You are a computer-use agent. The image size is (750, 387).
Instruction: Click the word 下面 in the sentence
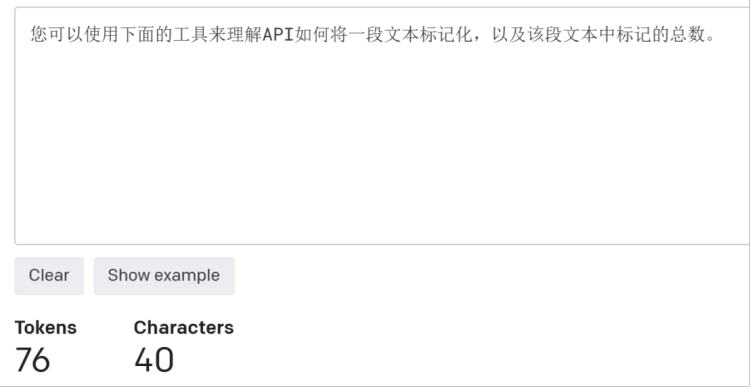[136, 35]
